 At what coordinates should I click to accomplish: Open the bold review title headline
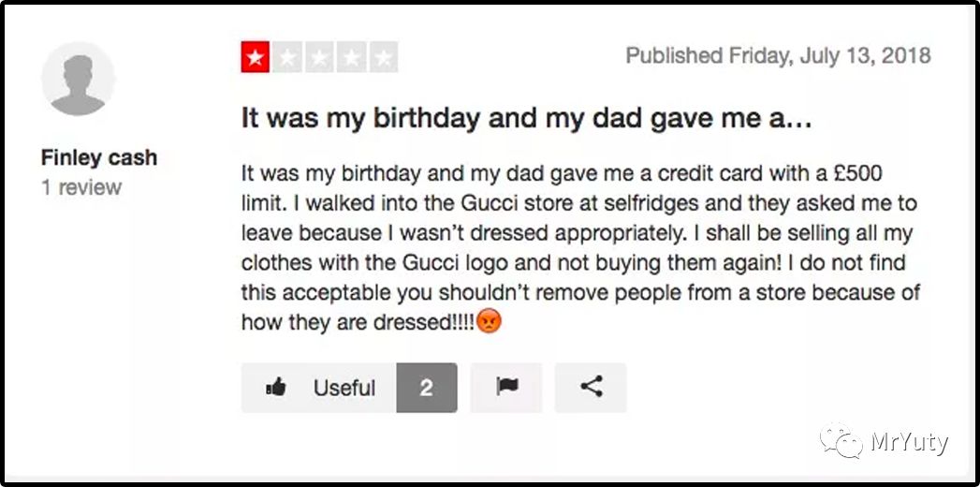[x=526, y=119]
